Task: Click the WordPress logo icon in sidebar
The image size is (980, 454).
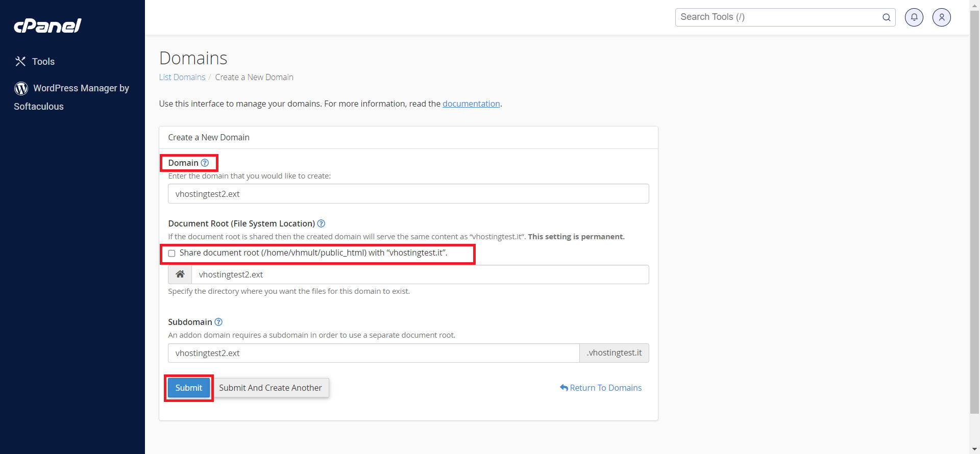Action: pyautogui.click(x=21, y=88)
